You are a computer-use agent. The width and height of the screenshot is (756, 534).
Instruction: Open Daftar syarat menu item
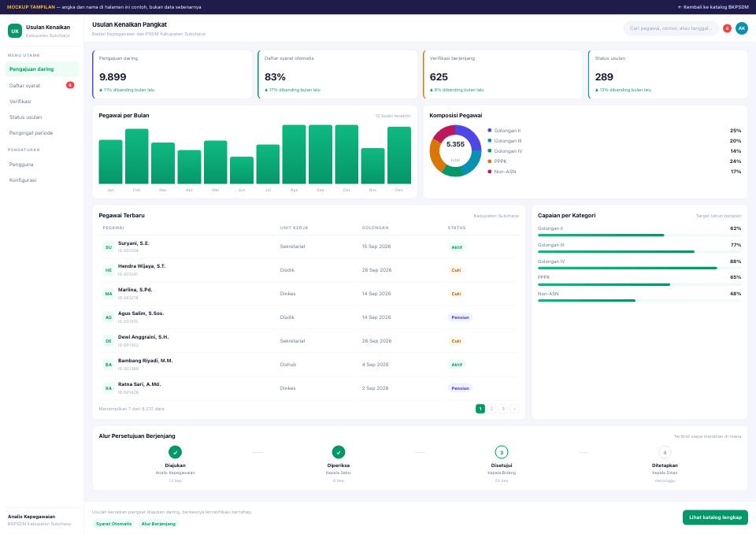tap(42, 85)
